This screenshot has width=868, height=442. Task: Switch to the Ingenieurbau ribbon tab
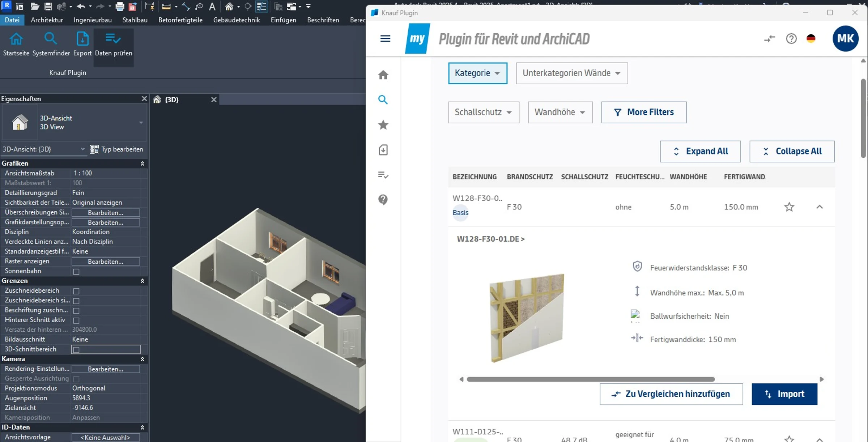click(x=93, y=20)
